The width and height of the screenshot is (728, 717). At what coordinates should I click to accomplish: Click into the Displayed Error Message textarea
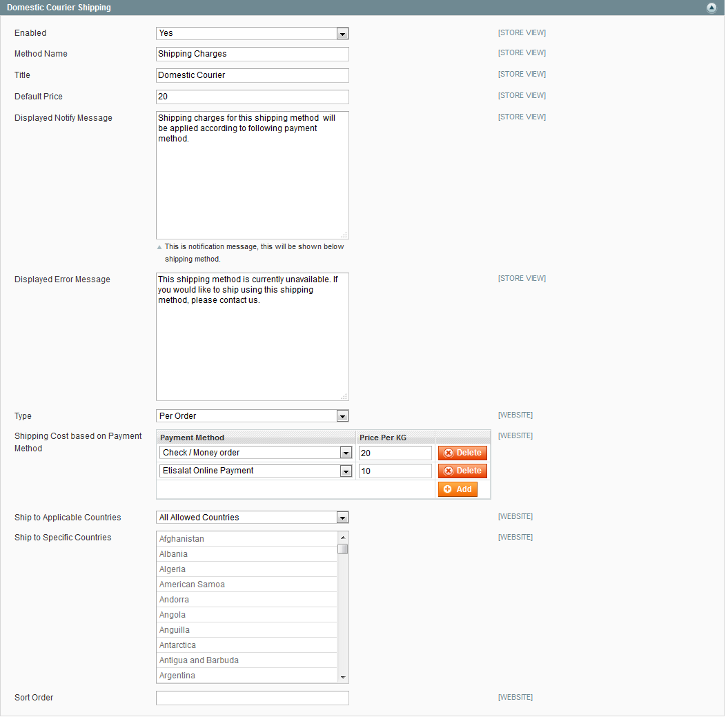click(252, 337)
